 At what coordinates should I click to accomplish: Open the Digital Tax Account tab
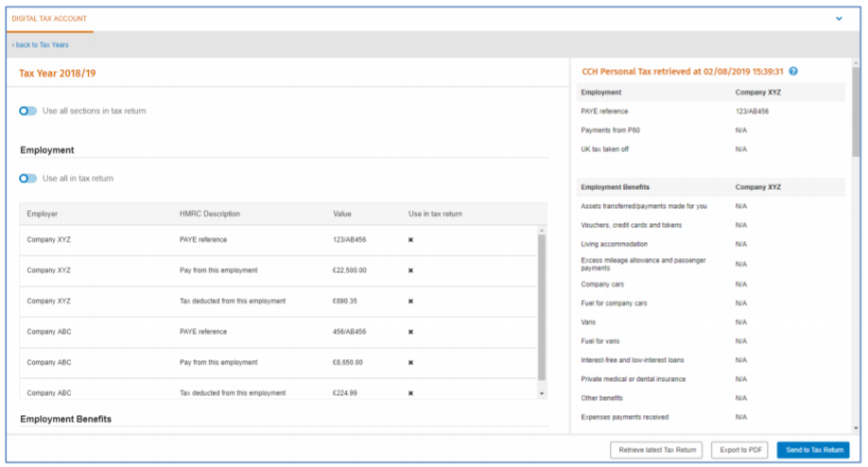tap(49, 19)
